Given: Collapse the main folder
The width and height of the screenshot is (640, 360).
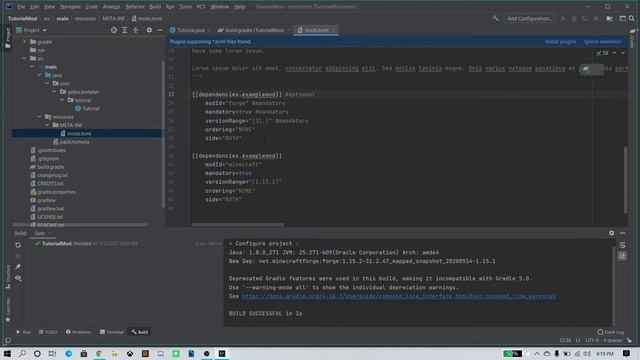Looking at the screenshot, I should (32, 67).
